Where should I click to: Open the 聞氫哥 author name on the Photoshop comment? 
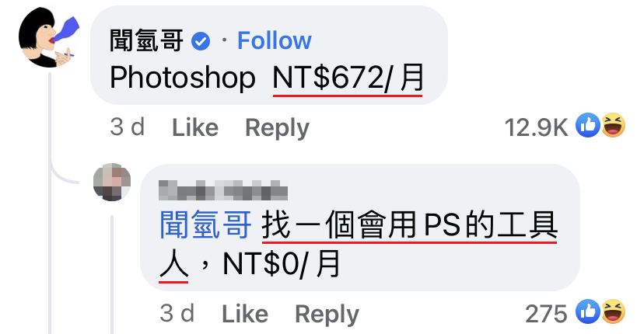(145, 40)
